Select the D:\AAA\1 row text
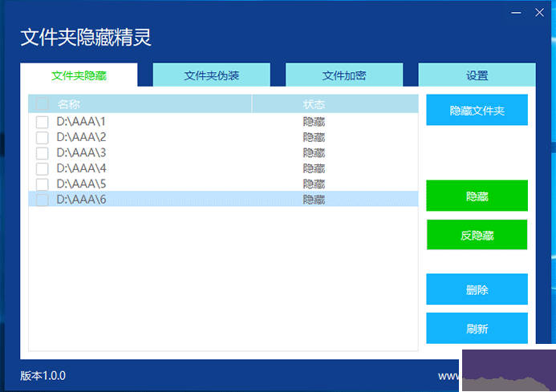The image size is (556, 392). point(81,122)
